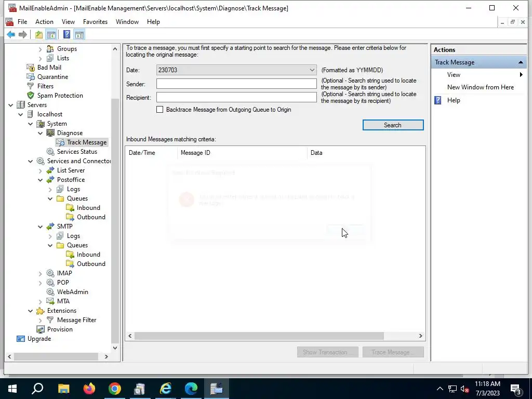
Task: Toggle the Show/Hide Action Pane icon
Action: click(x=79, y=35)
